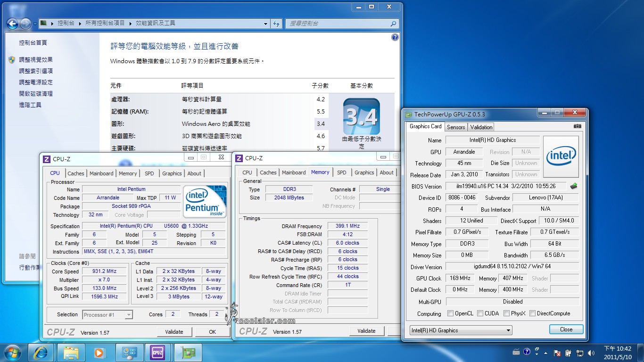Click graphics subscore 3.4 cell
This screenshot has width=644, height=362.
coord(321,124)
